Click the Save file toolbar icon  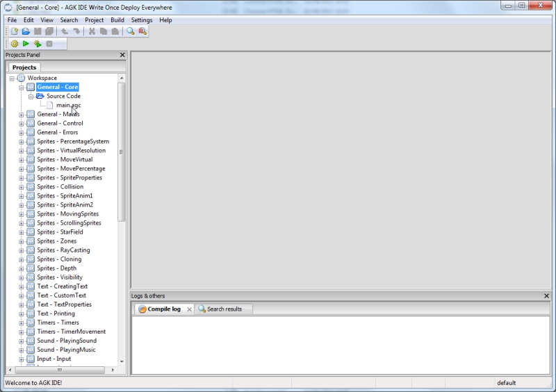coord(38,31)
